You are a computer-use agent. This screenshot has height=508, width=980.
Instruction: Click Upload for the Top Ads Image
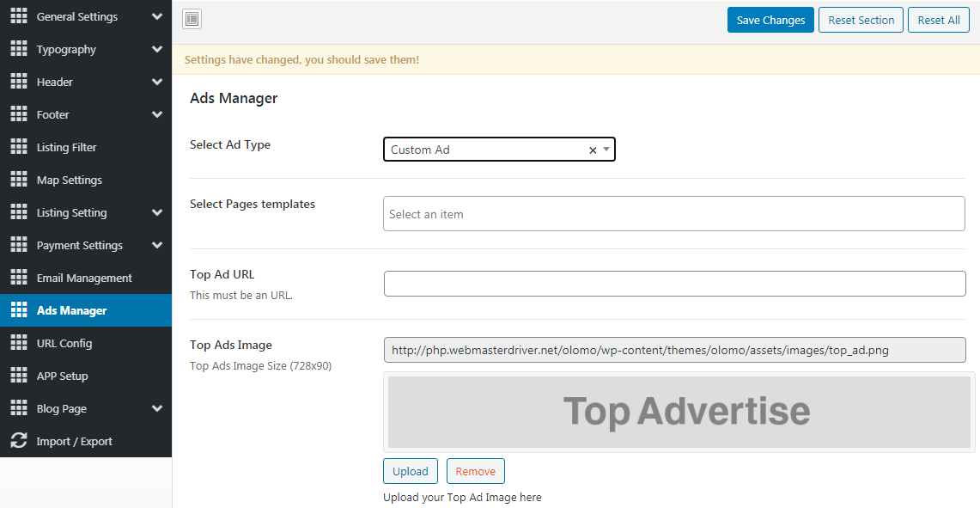pos(411,471)
